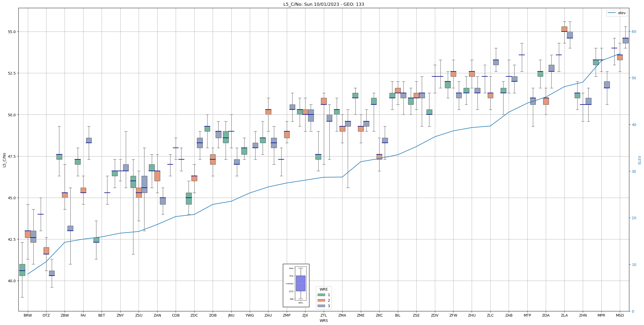Click the ELEV right axis title

pos(640,160)
